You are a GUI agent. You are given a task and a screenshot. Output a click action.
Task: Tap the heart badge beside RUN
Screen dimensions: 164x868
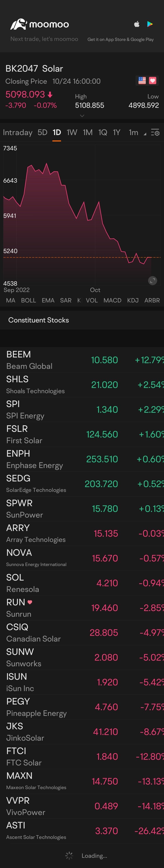coord(30,602)
